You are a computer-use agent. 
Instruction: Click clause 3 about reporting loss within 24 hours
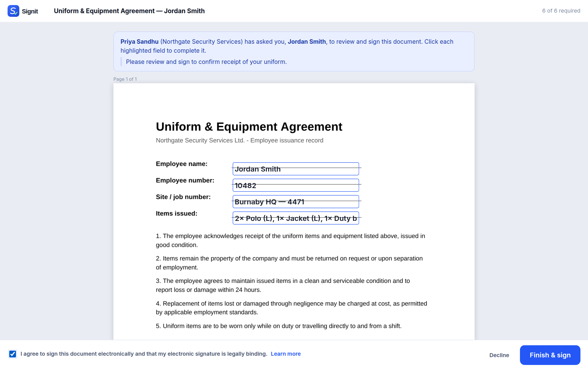(x=283, y=285)
